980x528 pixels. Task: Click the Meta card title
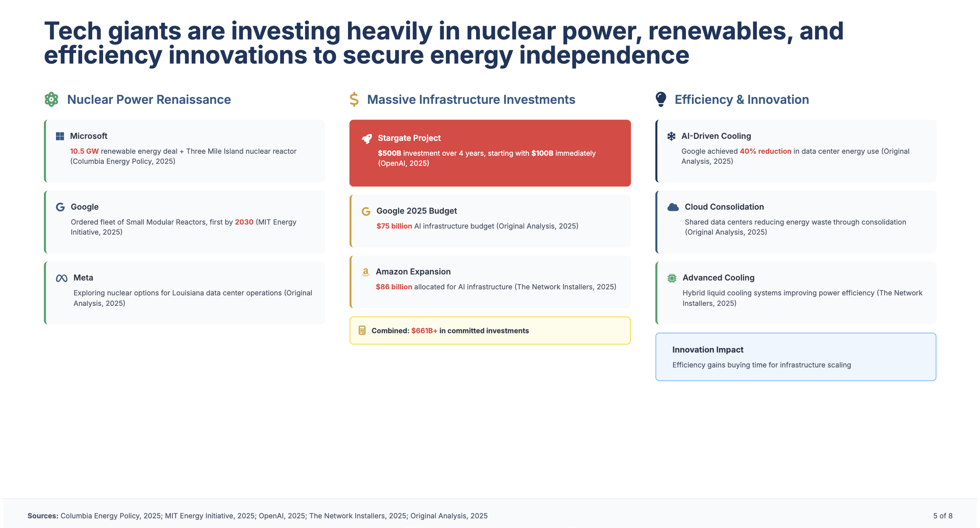point(83,278)
